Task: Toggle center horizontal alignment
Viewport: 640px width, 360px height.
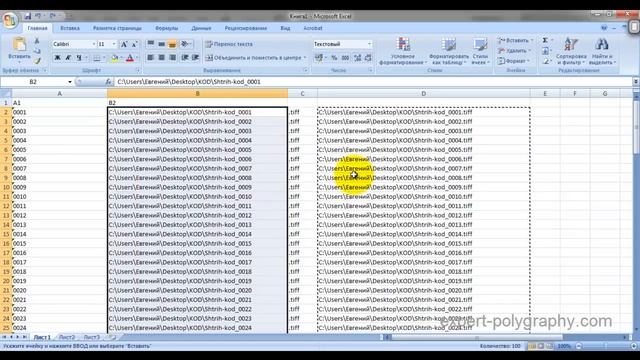Action: coord(162,58)
